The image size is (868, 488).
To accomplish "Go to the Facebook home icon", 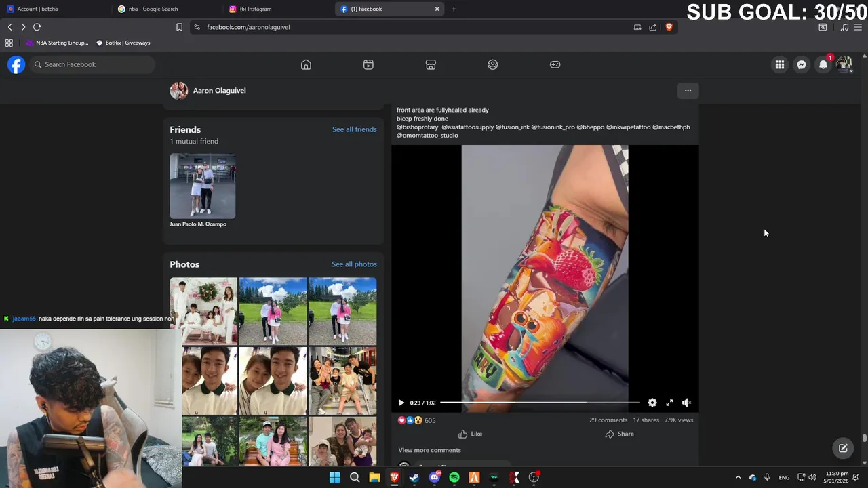I will click(x=306, y=64).
